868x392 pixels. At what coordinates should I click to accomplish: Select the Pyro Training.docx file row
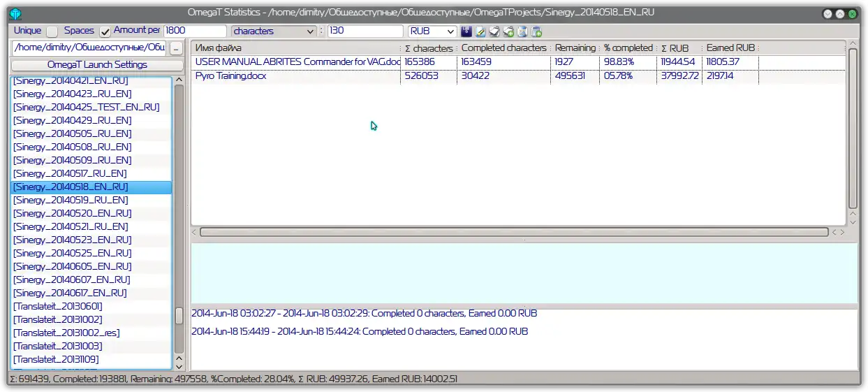click(518, 75)
